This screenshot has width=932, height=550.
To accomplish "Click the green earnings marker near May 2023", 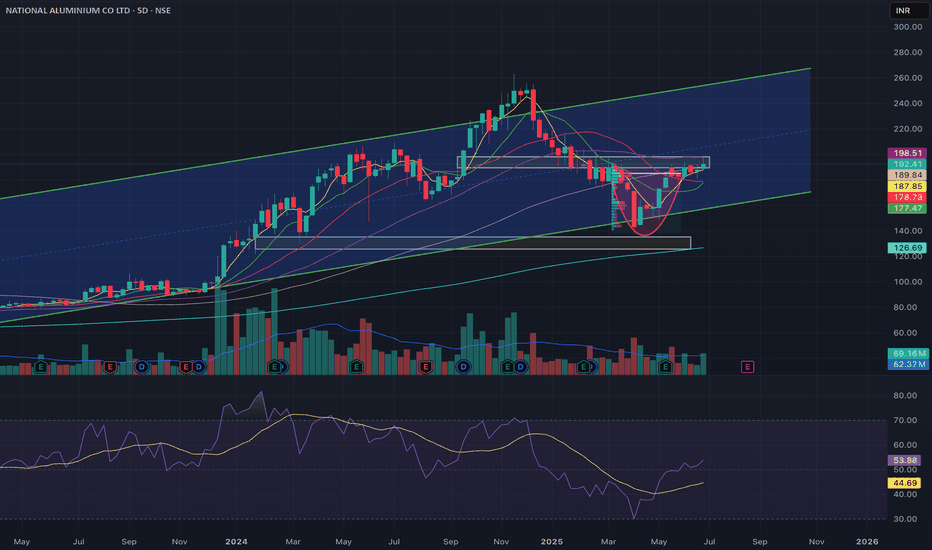I will tap(40, 367).
